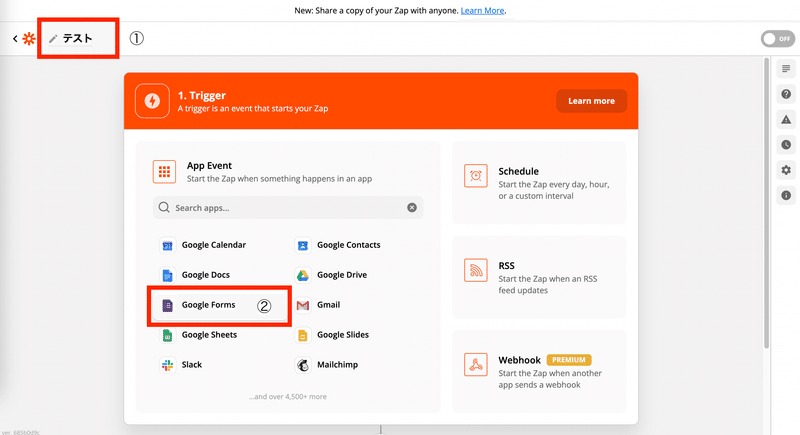The image size is (800, 435).
Task: Click the RSS feed icon
Action: 476,270
